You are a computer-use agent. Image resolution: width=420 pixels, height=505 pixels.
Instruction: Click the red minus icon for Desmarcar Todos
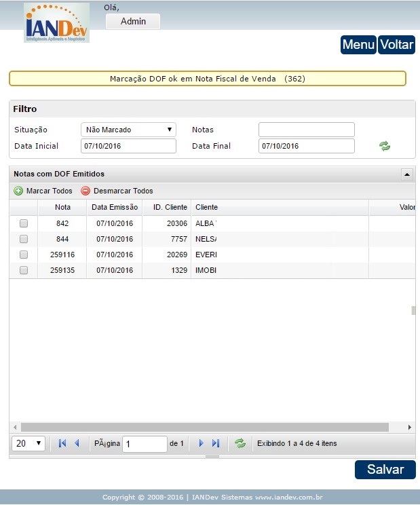[x=85, y=191]
